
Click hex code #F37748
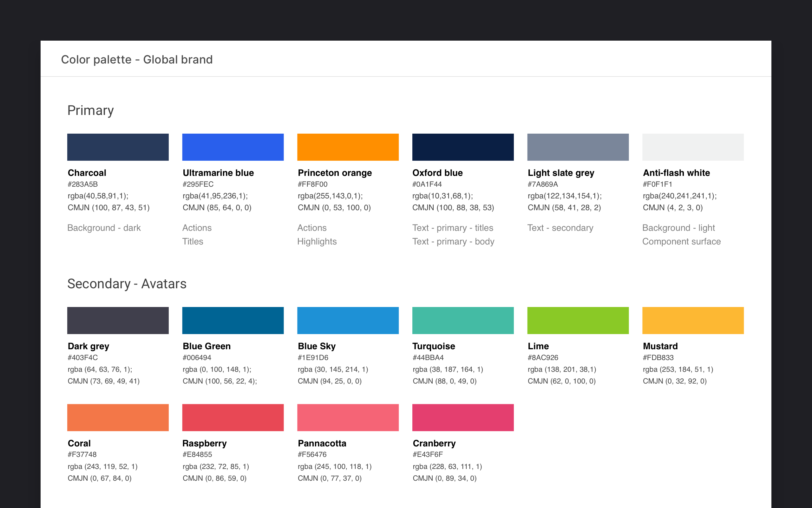point(82,455)
